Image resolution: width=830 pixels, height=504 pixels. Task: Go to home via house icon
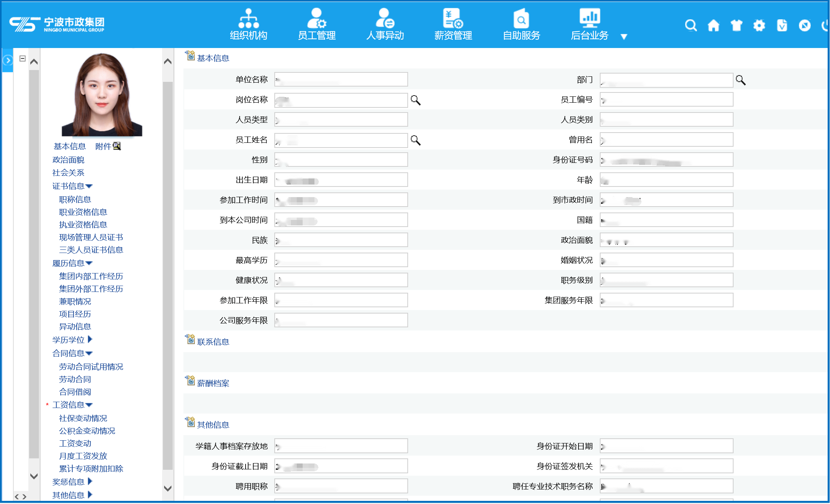(714, 26)
